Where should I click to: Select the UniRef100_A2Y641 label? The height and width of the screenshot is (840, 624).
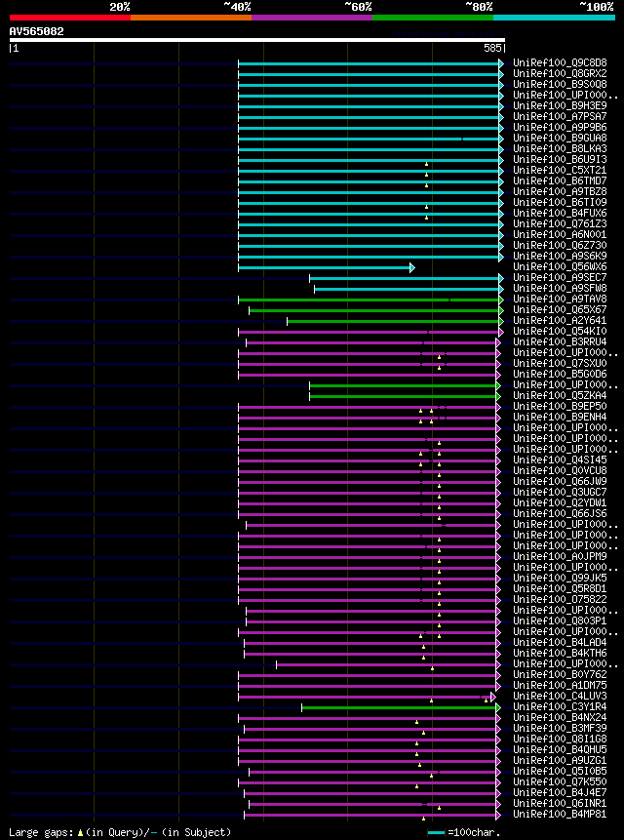(560, 320)
